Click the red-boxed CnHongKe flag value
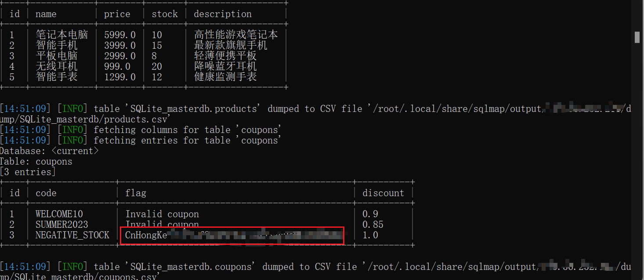644x280 pixels. (x=232, y=235)
